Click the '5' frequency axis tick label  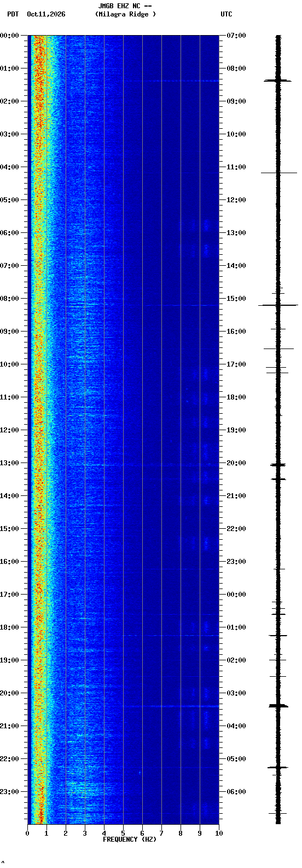pyautogui.click(x=123, y=833)
